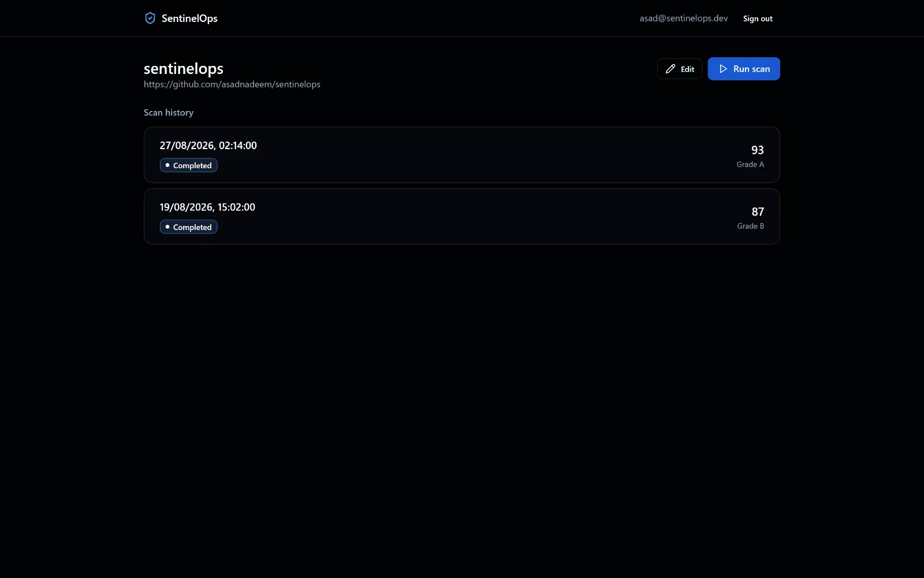Screen dimensions: 924x578
Task: Open the GitHub repository URL text
Action: pyautogui.click(x=232, y=84)
